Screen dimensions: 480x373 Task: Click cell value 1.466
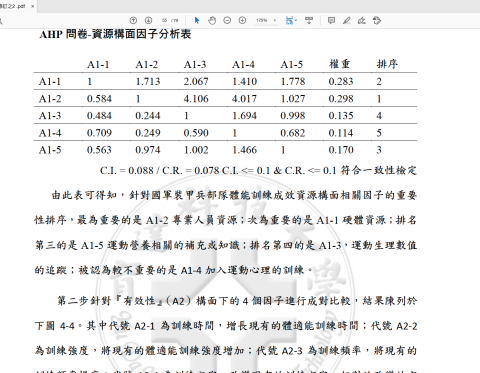tap(245, 150)
